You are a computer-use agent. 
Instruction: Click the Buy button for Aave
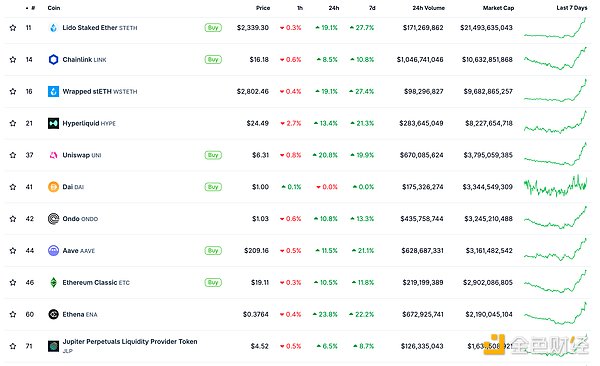(x=213, y=250)
